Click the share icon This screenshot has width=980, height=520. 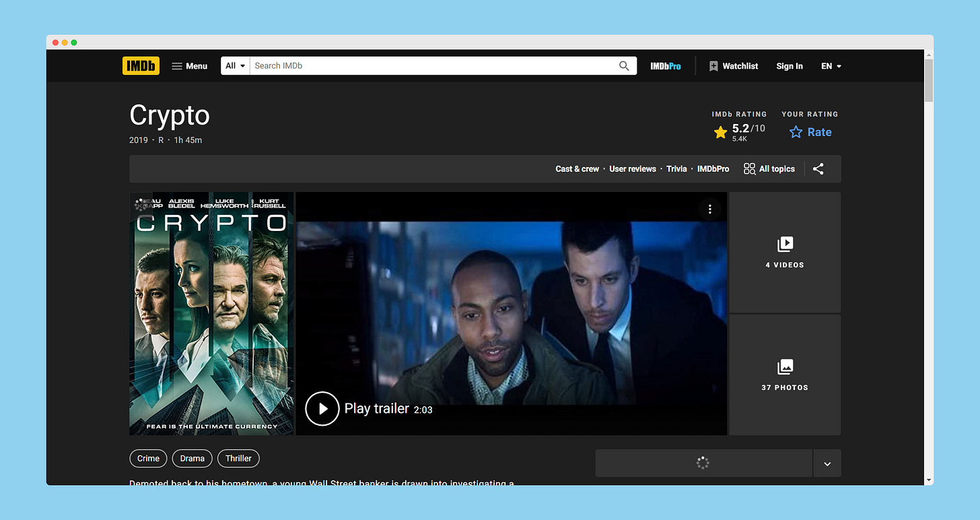click(818, 169)
